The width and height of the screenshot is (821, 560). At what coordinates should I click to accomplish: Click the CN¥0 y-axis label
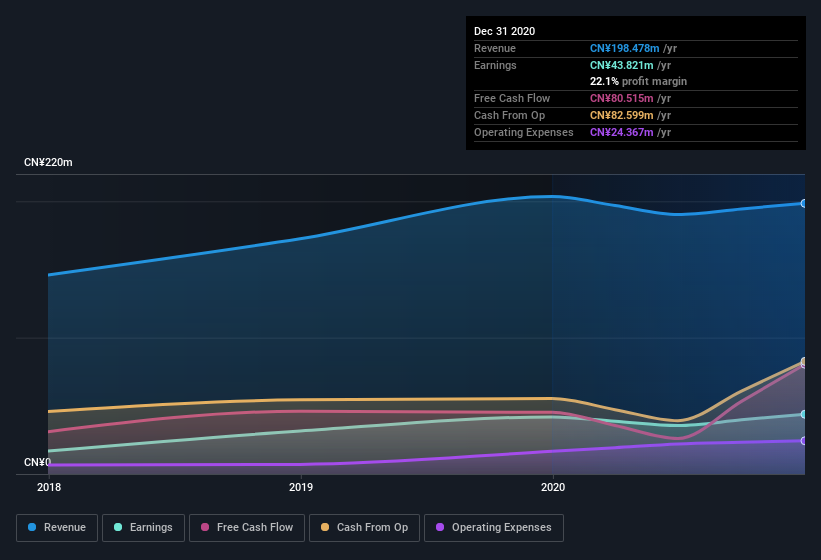point(37,462)
